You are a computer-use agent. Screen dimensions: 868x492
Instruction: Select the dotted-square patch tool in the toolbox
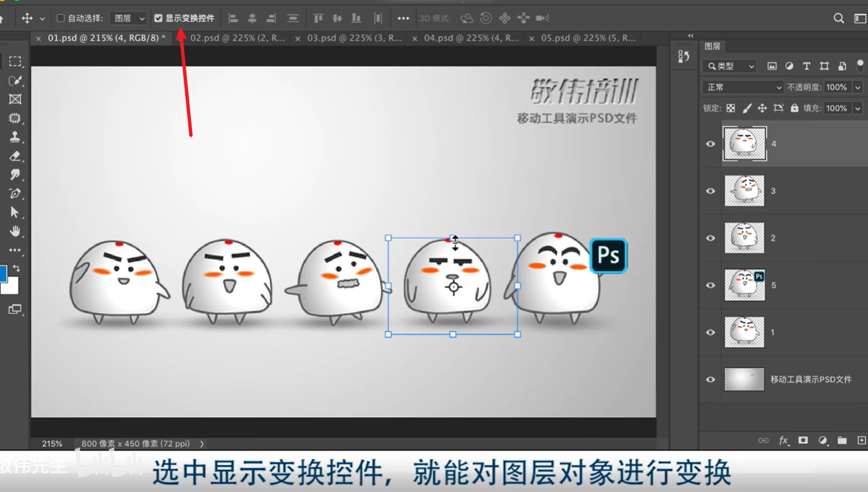click(15, 118)
